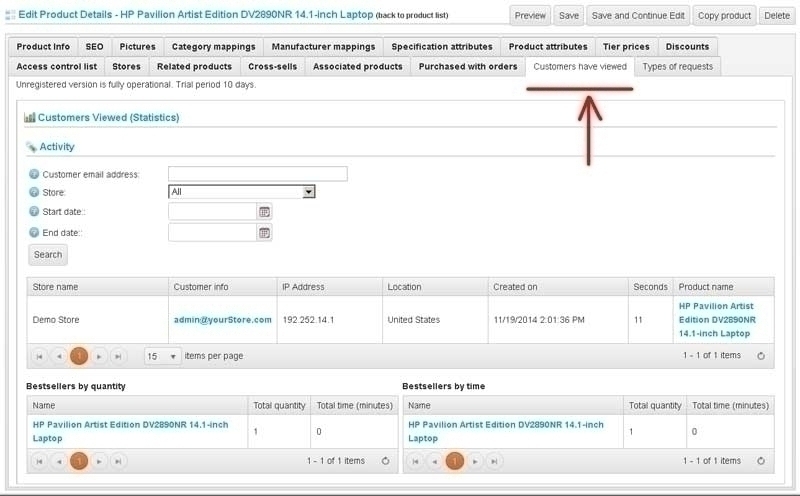Open the Product attributes tab
Viewport: 800px width, 496px height.
pos(548,46)
